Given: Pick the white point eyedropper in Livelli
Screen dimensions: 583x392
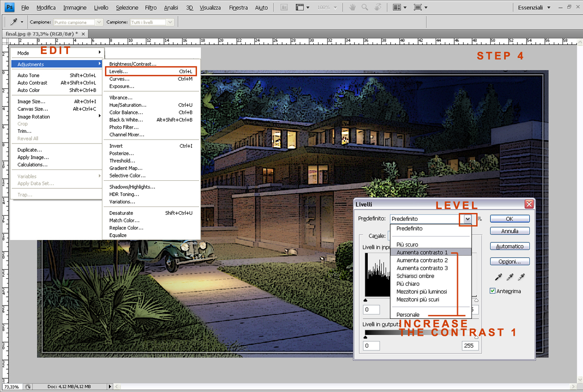Looking at the screenshot, I should click(521, 277).
